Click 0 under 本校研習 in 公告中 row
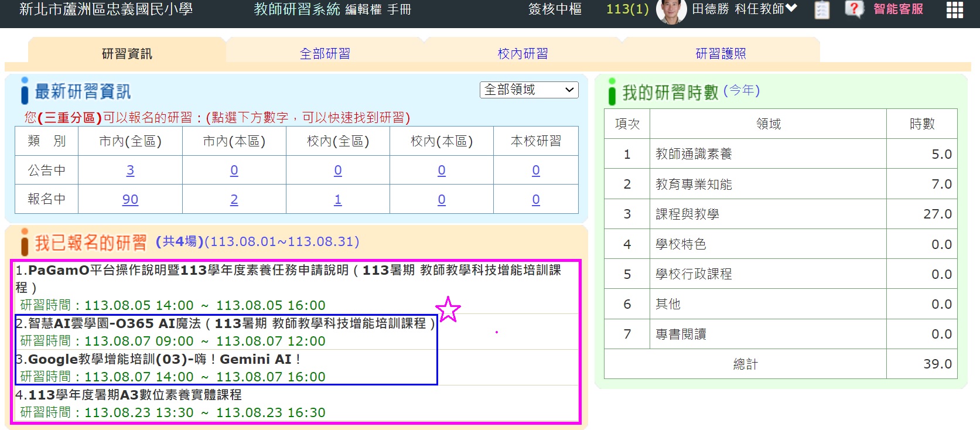The height and width of the screenshot is (430, 980). point(536,170)
